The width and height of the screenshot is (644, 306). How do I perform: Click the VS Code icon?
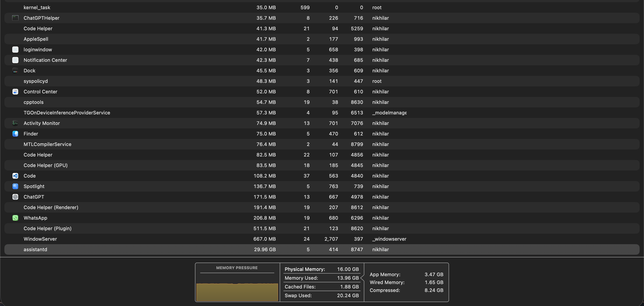(15, 176)
